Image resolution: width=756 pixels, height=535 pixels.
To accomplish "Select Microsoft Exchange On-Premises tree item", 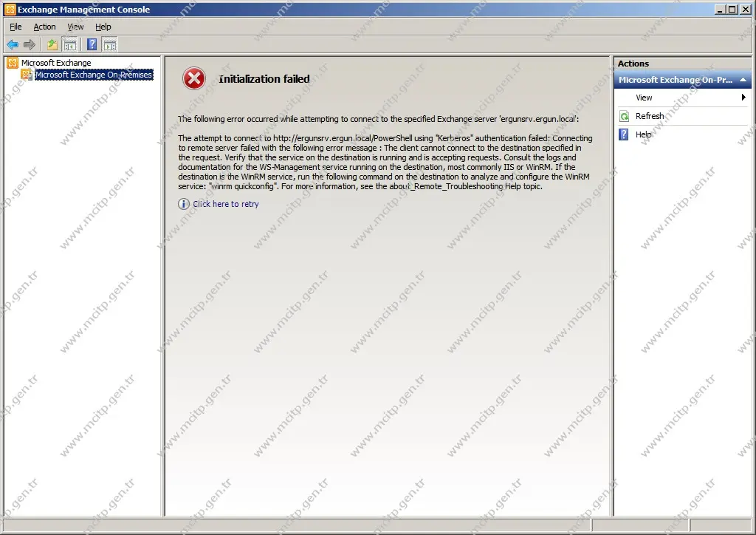I will coord(94,75).
